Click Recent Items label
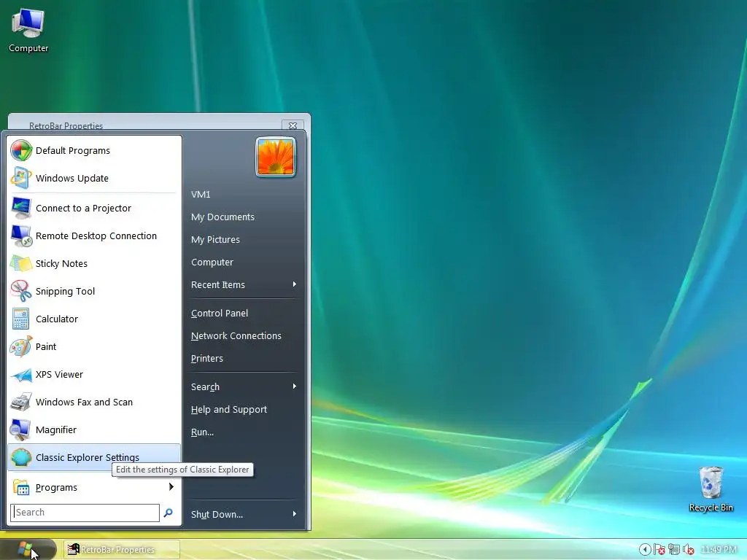 (x=217, y=285)
